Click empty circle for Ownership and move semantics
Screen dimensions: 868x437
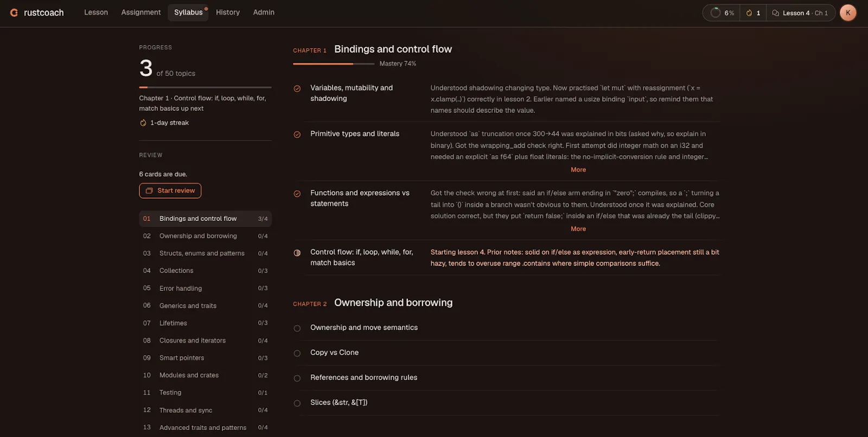tap(297, 328)
